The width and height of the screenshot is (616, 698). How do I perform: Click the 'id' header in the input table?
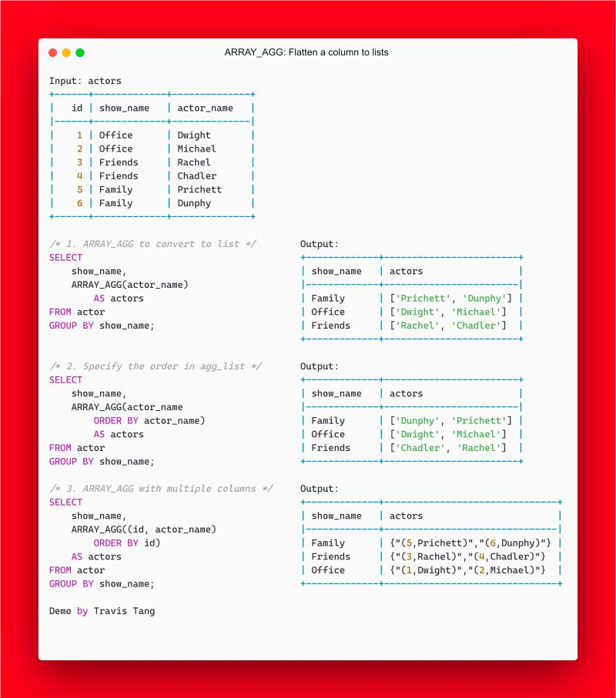point(77,109)
